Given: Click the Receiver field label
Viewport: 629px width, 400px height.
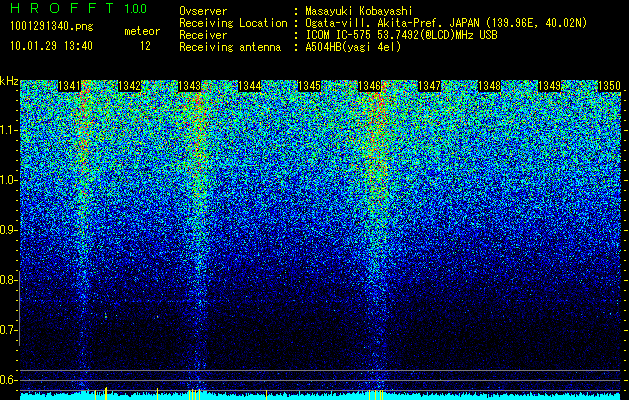Looking at the screenshot, I should (203, 35).
